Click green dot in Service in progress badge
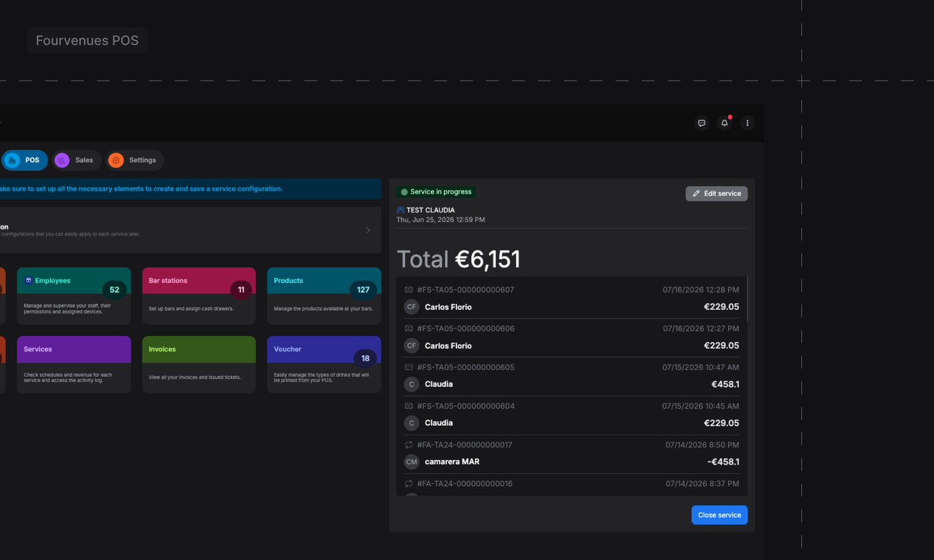This screenshot has width=934, height=560. pyautogui.click(x=404, y=192)
